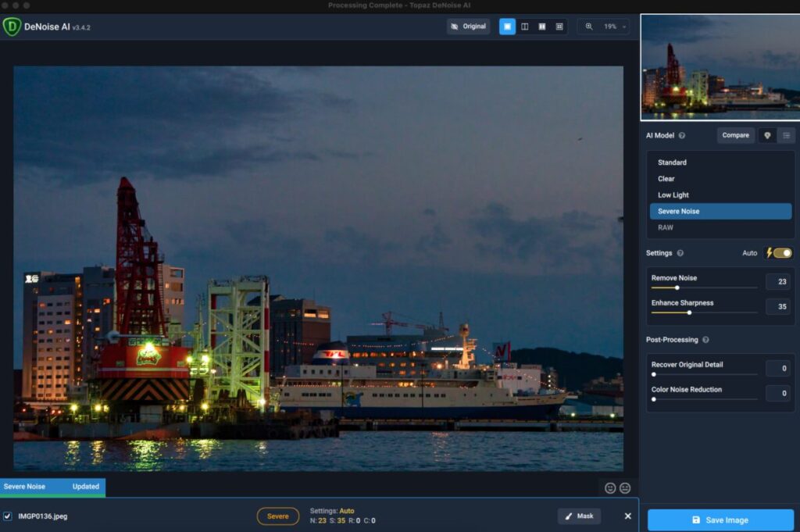Select the single image view icon
The image size is (800, 532).
507,26
